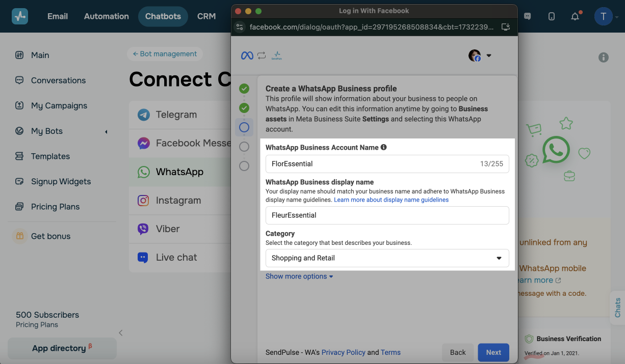This screenshot has height=364, width=625.
Task: Open Facebook profile account dropdown
Action: (x=480, y=55)
